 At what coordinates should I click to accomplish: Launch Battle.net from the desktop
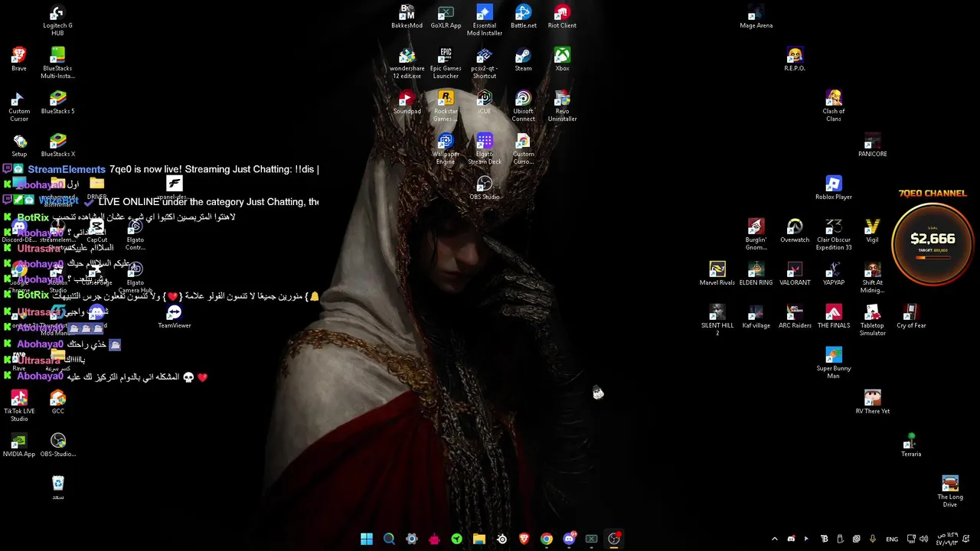click(x=524, y=17)
